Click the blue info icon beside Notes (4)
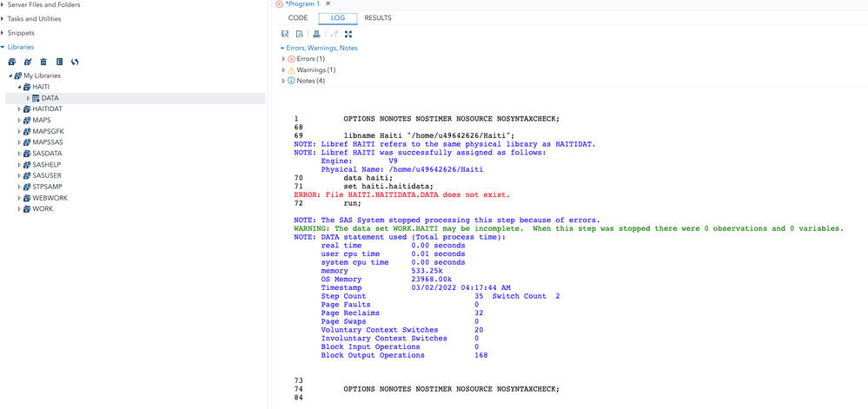868x409 pixels. (x=292, y=81)
